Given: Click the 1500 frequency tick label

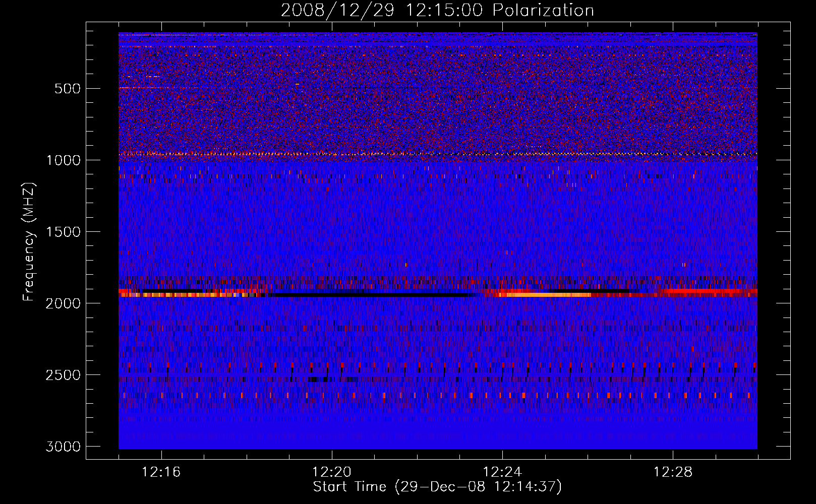Looking at the screenshot, I should pyautogui.click(x=63, y=232).
